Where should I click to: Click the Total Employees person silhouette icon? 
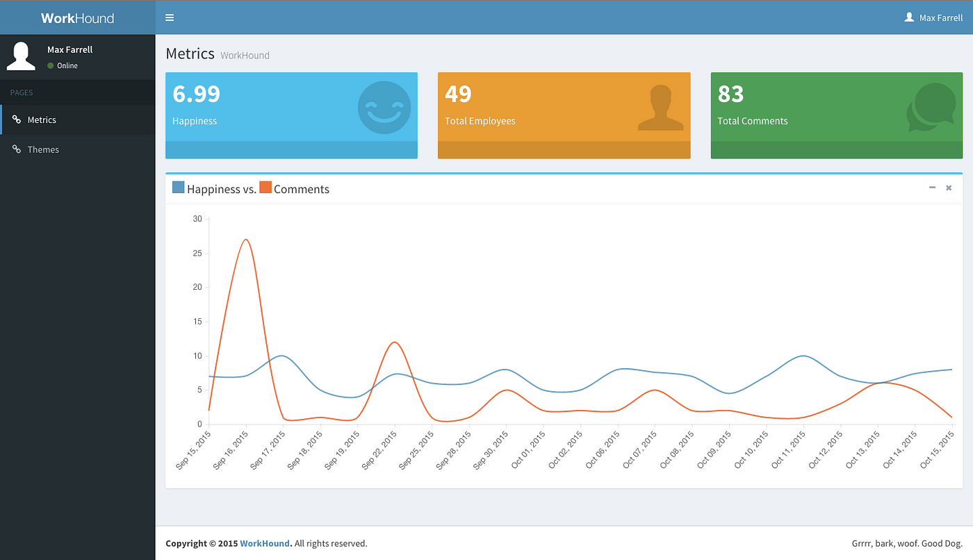660,108
